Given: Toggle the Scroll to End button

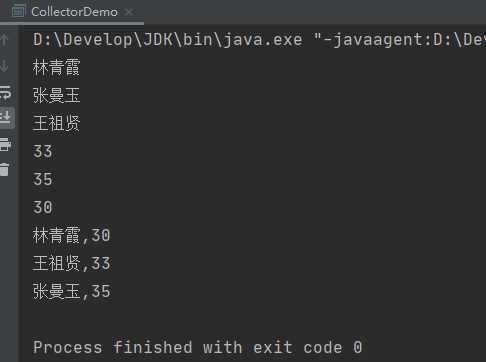Looking at the screenshot, I should point(7,118).
